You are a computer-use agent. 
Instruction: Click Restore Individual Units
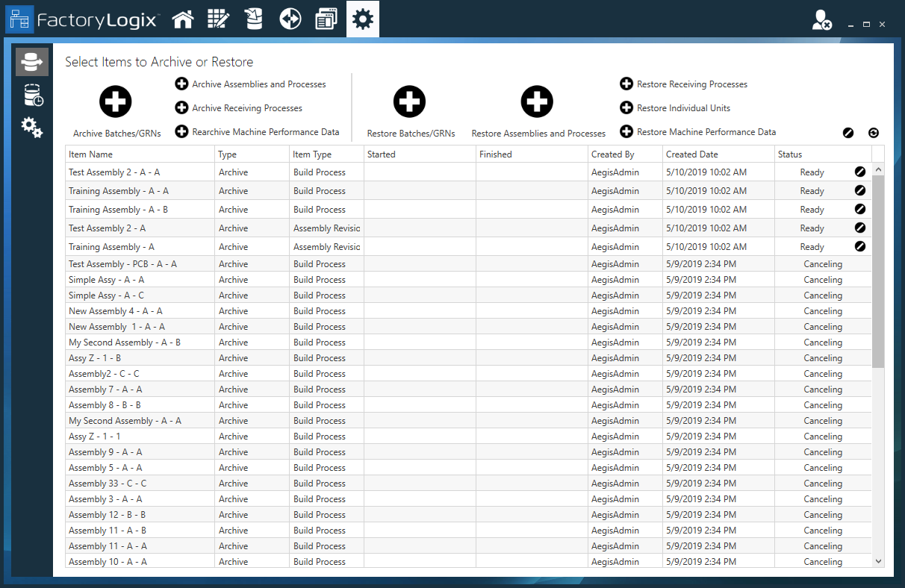626,107
